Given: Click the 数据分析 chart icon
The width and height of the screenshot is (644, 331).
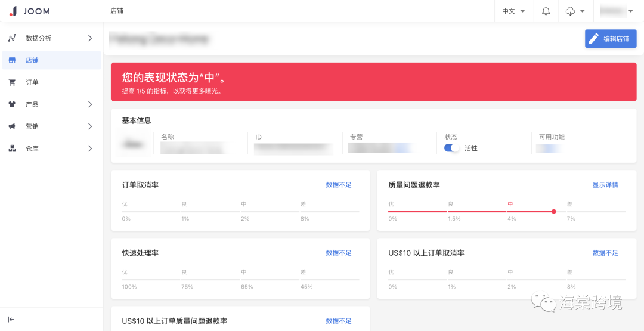Looking at the screenshot, I should tap(12, 38).
